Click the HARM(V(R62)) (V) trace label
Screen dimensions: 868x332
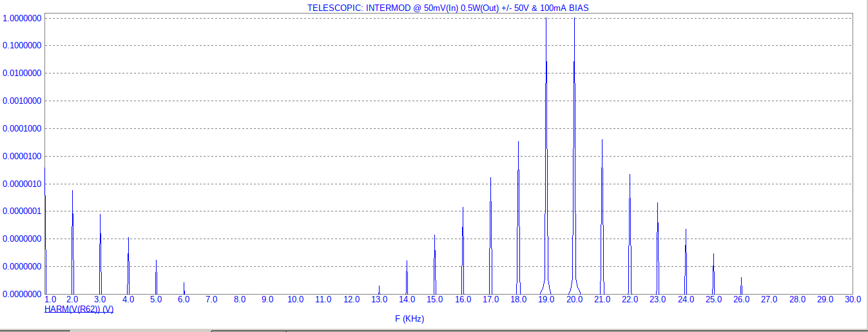79,309
